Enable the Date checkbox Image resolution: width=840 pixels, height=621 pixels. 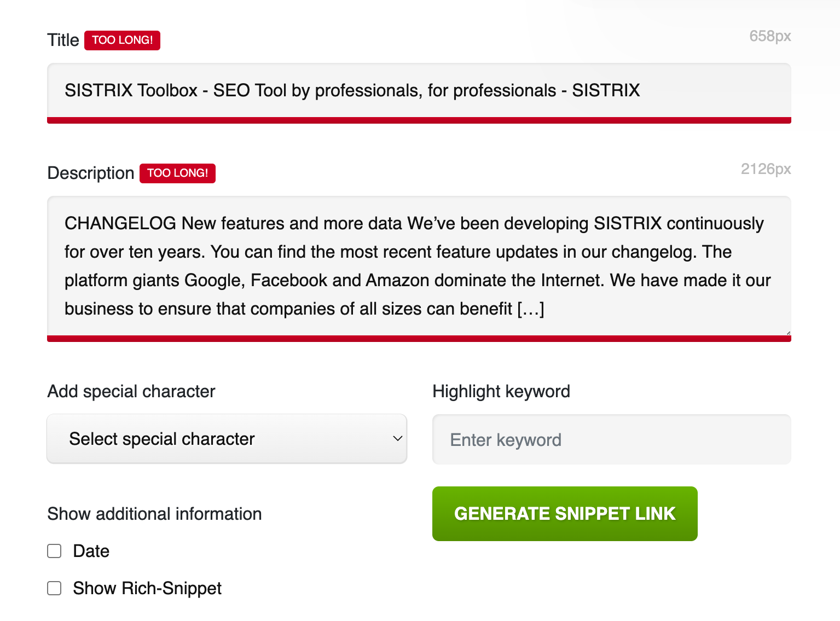pos(54,551)
